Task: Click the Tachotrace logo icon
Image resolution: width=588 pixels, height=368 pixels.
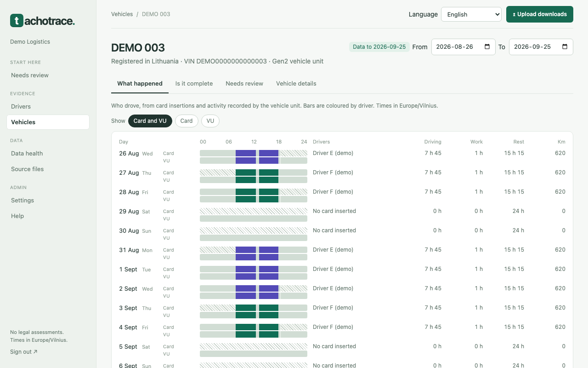Action: (x=17, y=20)
